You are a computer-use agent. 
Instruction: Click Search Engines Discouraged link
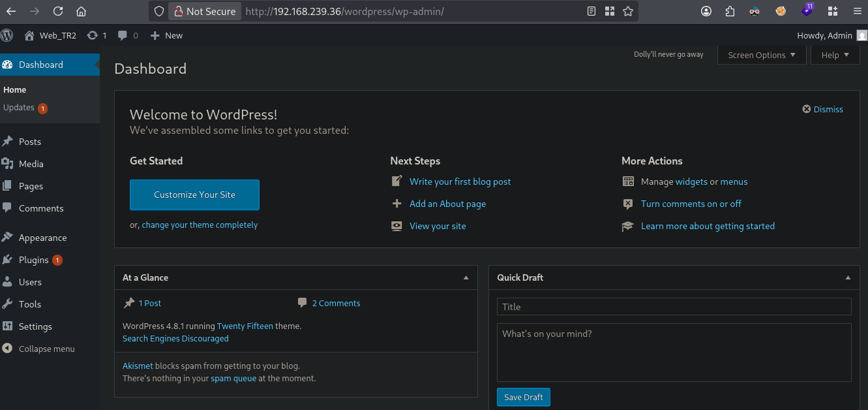[175, 338]
